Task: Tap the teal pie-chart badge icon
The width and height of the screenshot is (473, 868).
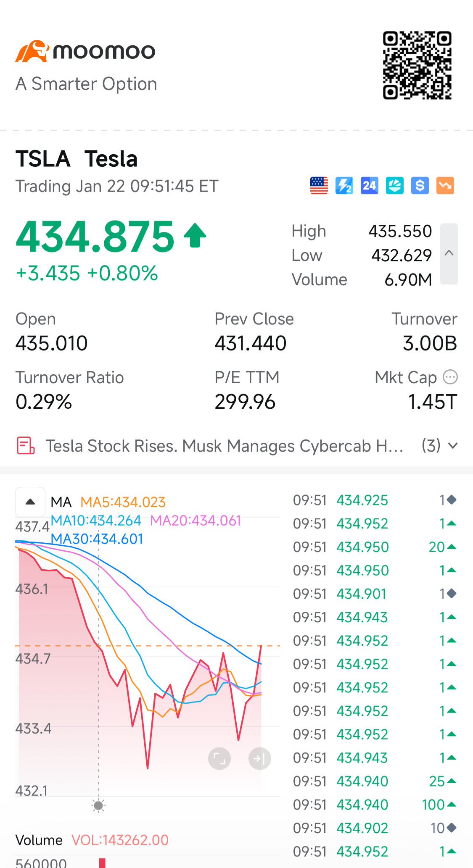Action: point(395,186)
